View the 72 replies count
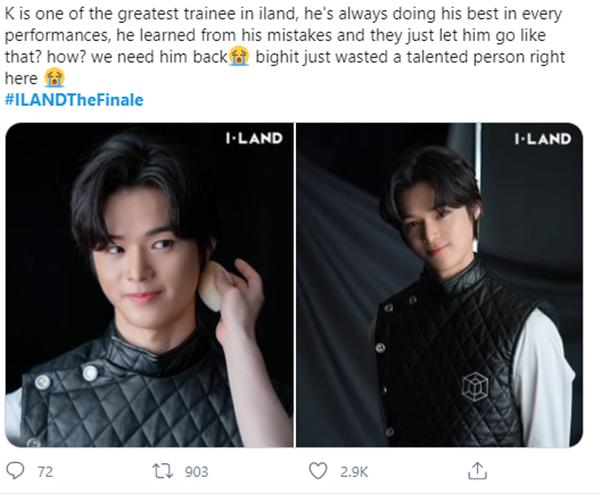This screenshot has height=494, width=600. (x=45, y=472)
